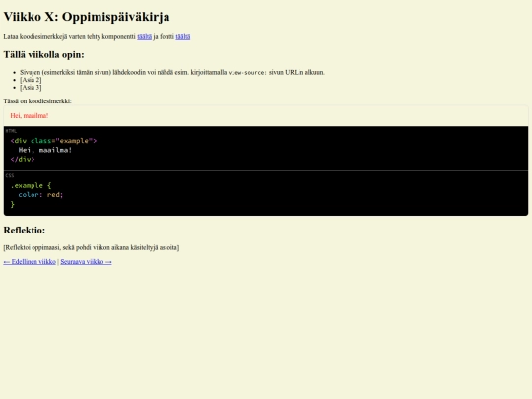The width and height of the screenshot is (532, 399).
Task: Click the '[Asia 2]' list item
Action: point(31,80)
